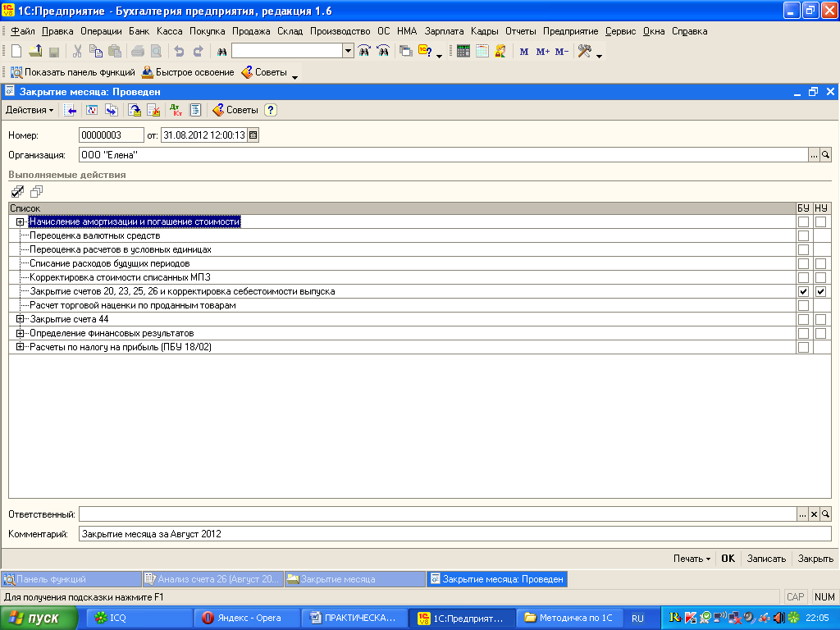
Task: Clear Ответственный field with X button
Action: (x=814, y=514)
